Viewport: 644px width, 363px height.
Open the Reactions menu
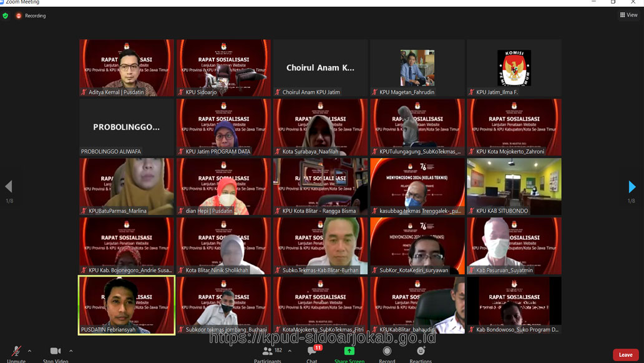click(x=421, y=352)
